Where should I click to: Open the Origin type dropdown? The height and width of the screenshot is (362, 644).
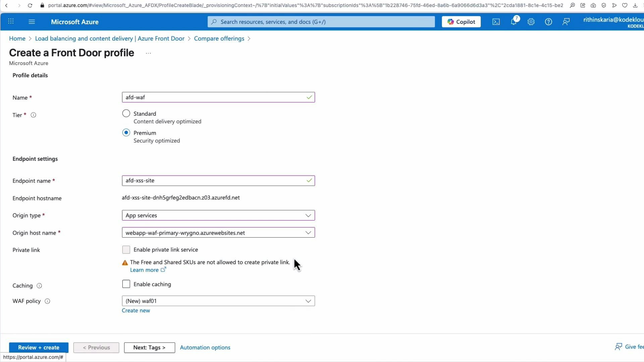308,215
